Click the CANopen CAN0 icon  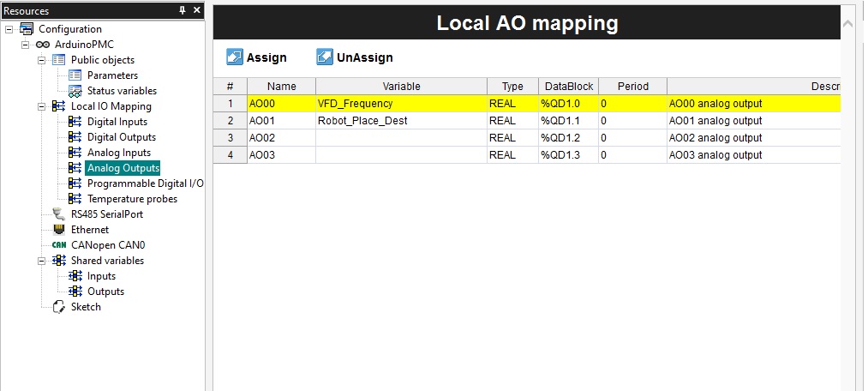click(x=58, y=245)
